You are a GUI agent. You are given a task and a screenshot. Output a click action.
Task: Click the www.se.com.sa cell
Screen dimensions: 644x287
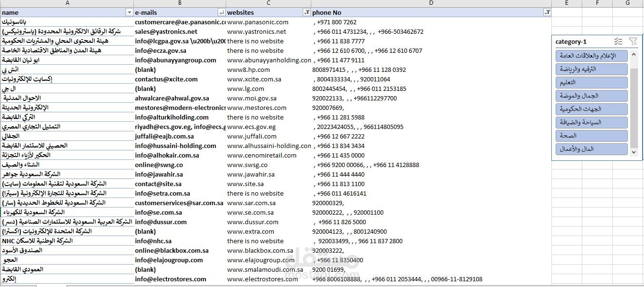pos(269,212)
